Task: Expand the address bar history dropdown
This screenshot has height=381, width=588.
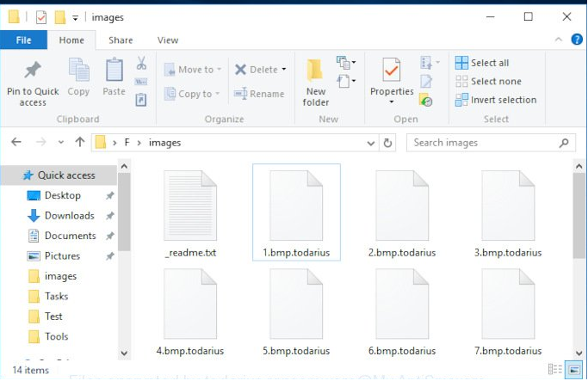Action: (371, 143)
